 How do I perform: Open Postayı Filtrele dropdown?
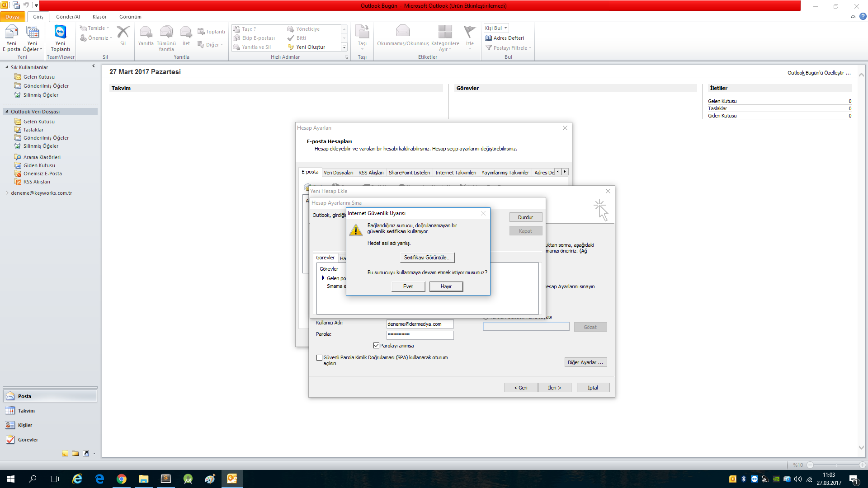tap(508, 48)
